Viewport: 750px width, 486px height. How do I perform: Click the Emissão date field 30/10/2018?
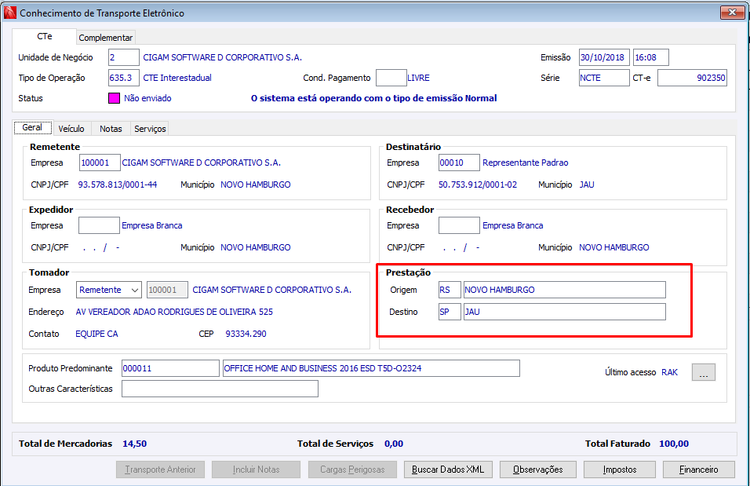[x=604, y=57]
